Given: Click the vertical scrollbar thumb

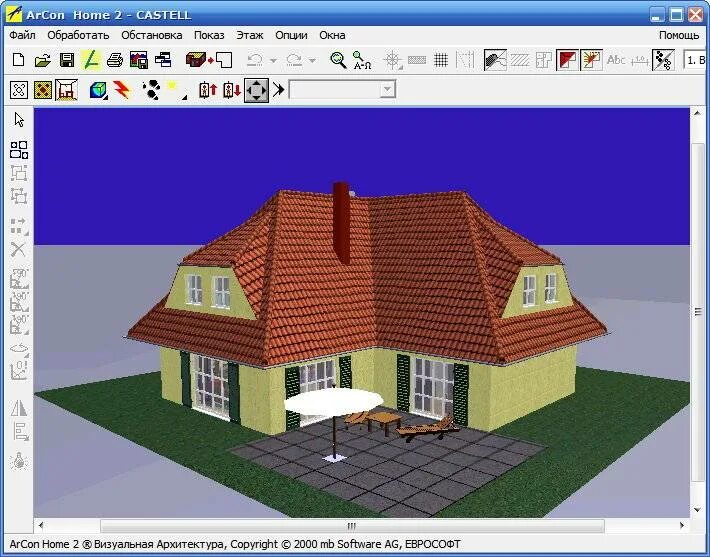Looking at the screenshot, I should click(x=698, y=312).
